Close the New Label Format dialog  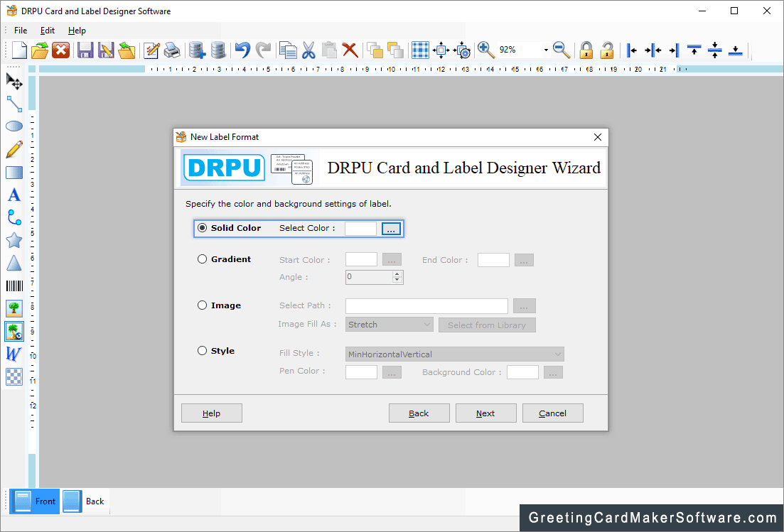(x=598, y=137)
